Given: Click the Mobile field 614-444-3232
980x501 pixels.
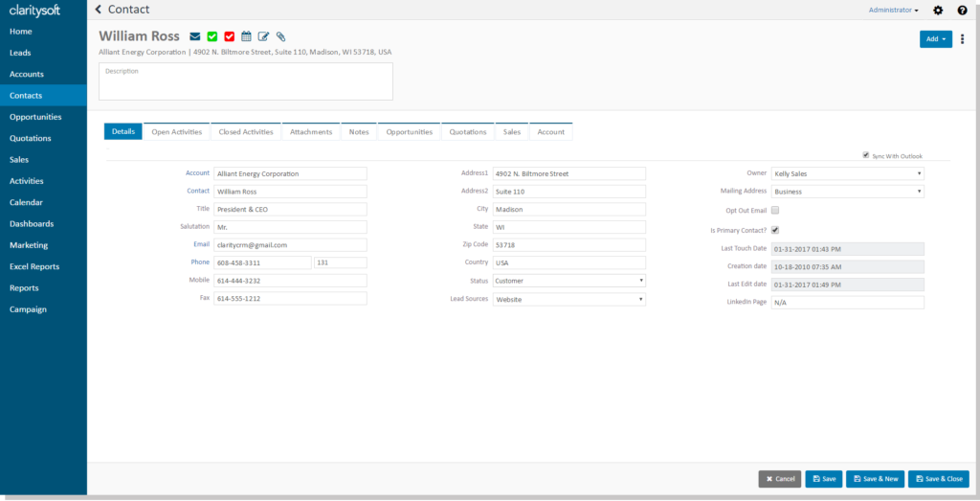Looking at the screenshot, I should [290, 281].
